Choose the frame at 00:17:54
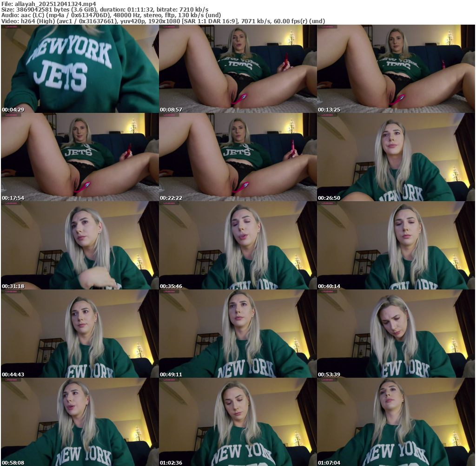Image resolution: width=476 pixels, height=466 pixels. [80, 157]
